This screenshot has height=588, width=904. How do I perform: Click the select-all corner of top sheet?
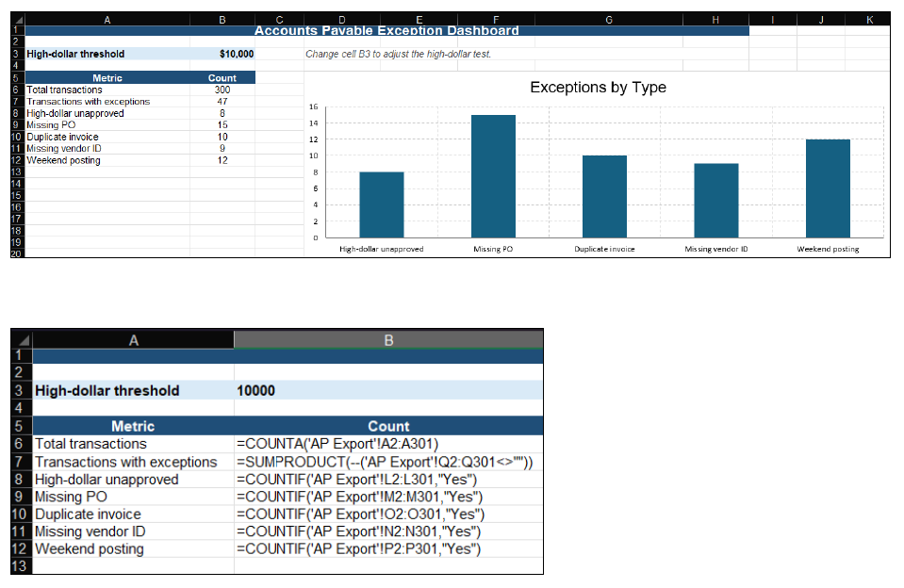coord(17,20)
